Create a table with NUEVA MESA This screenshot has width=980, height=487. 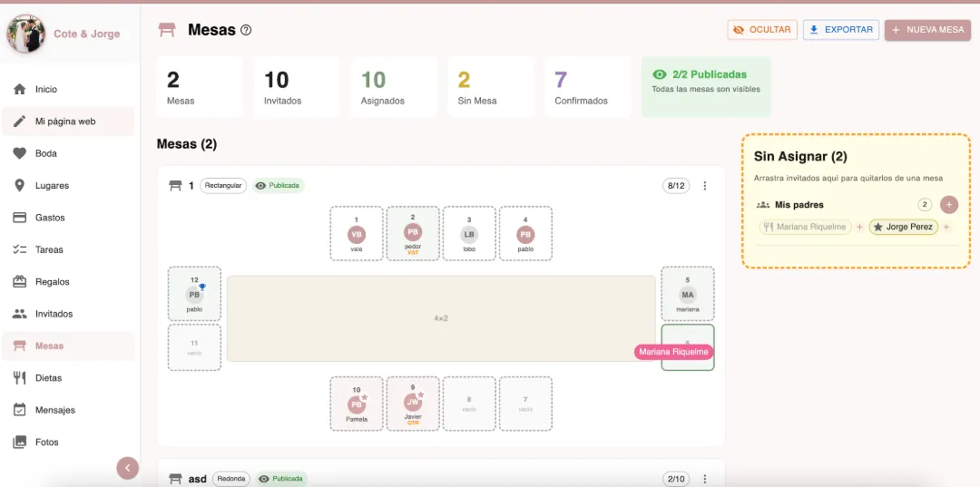[x=927, y=30]
